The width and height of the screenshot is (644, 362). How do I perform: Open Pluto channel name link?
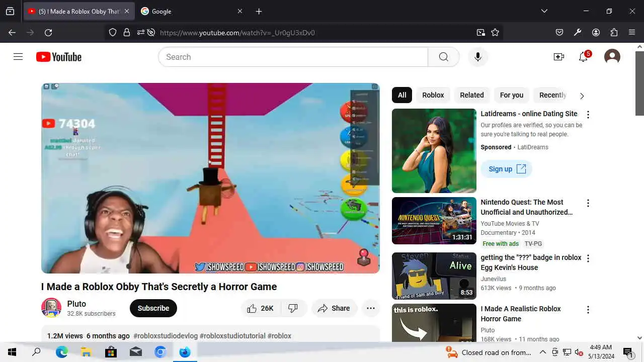click(76, 304)
